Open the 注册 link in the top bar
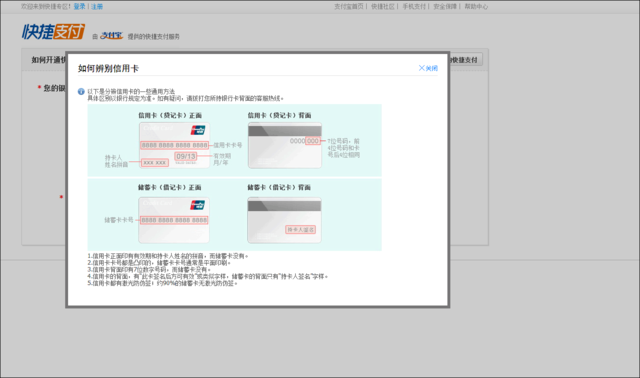The image size is (640, 378). point(97,7)
